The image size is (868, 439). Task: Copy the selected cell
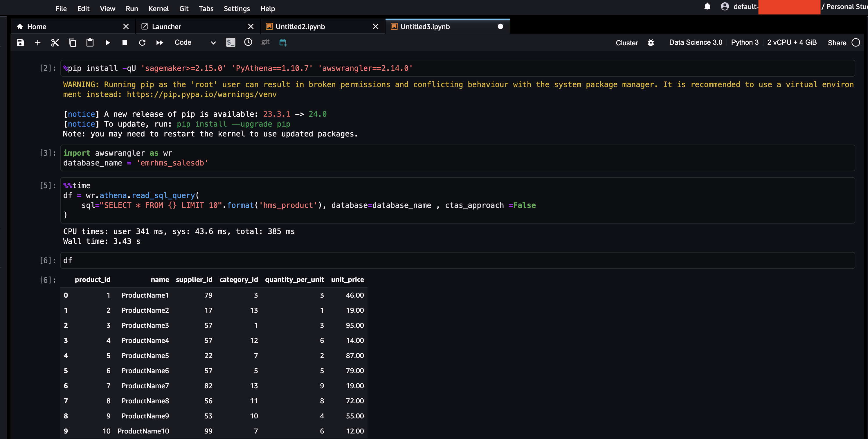(73, 43)
